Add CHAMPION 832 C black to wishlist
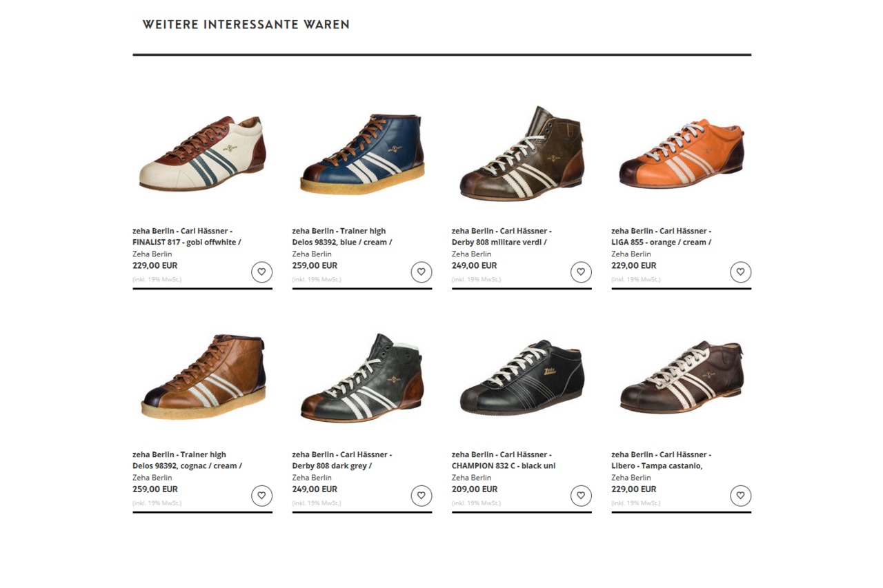 point(581,496)
